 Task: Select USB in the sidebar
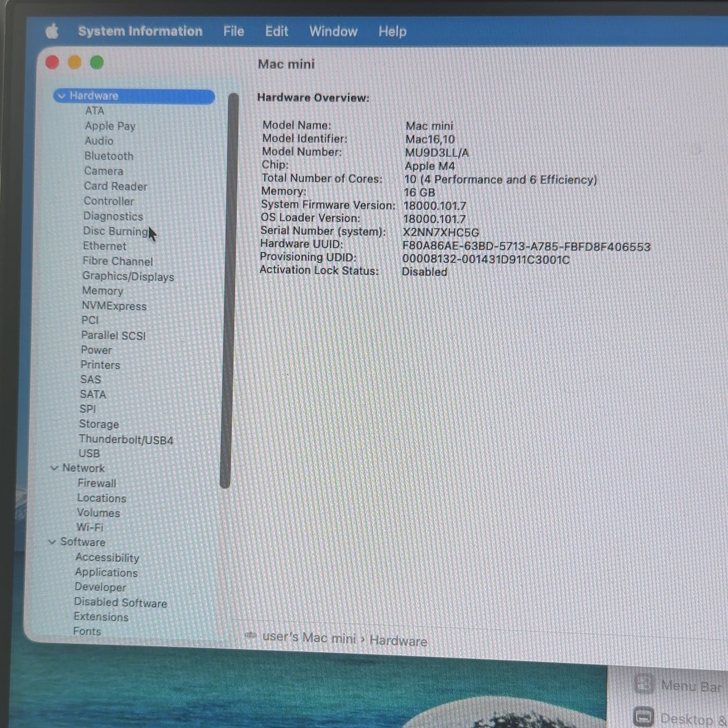(x=89, y=453)
